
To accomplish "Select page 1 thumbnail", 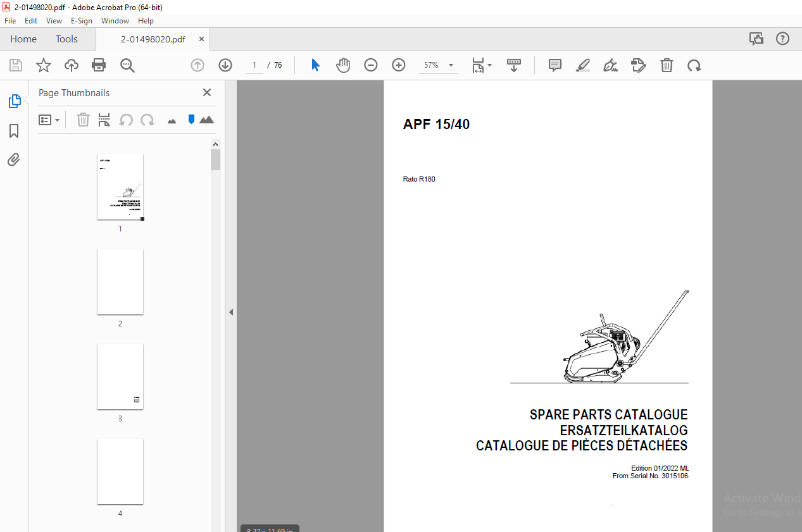I will point(120,187).
